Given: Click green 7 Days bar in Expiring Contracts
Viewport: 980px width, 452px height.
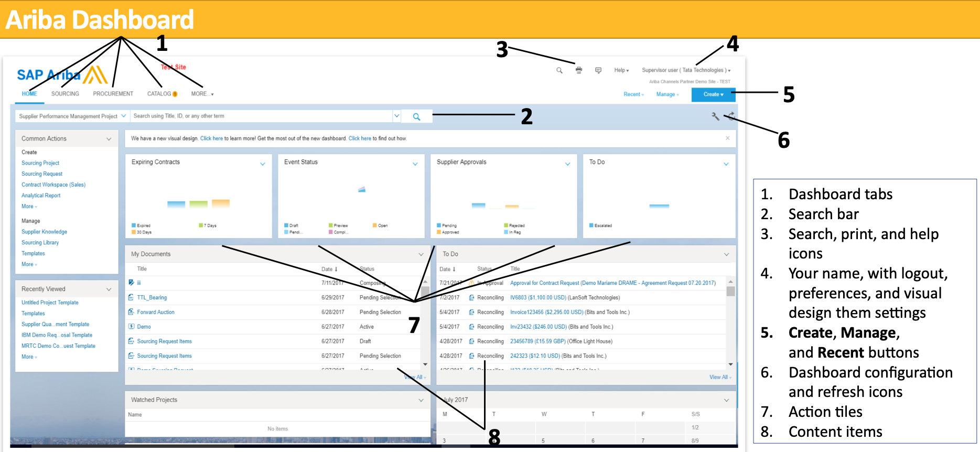Looking at the screenshot, I should [199, 205].
